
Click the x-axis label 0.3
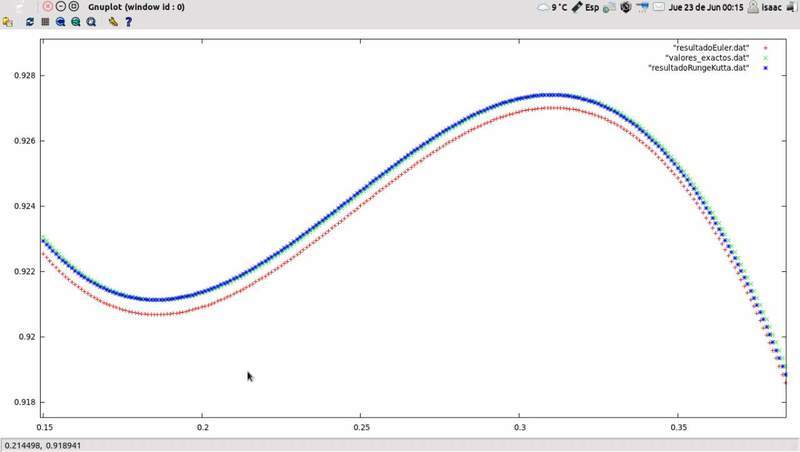click(519, 427)
